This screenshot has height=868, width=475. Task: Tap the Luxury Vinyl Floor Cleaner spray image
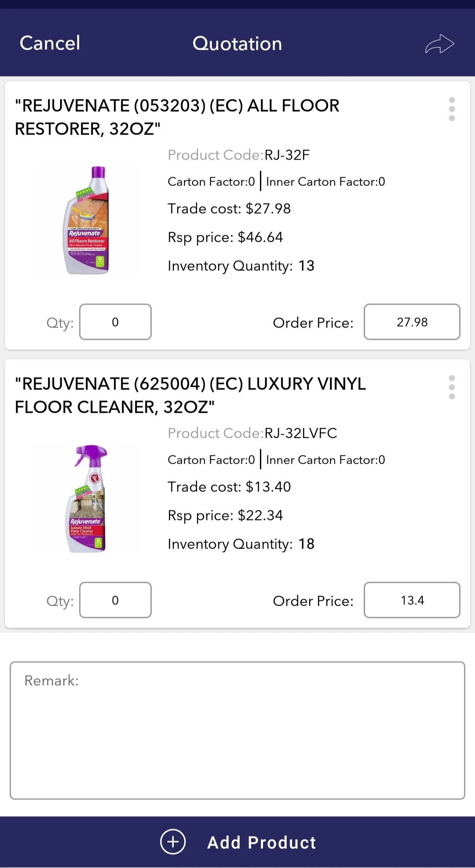coord(88,498)
